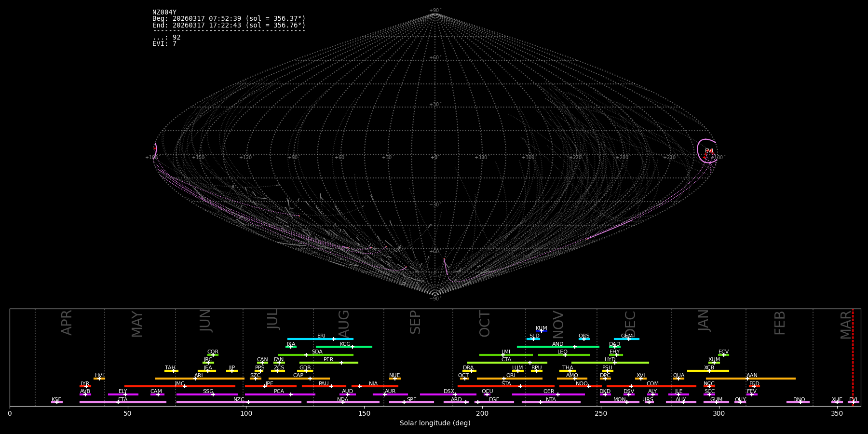Select the Beg: 20260317 07:52:39 line
The height and width of the screenshot is (434, 868).
229,19
